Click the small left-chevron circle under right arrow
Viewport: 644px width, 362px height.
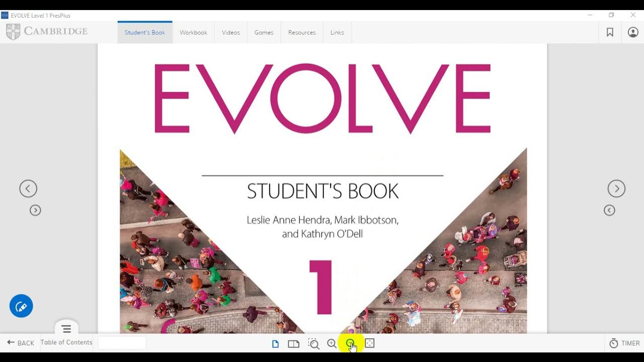pyautogui.click(x=609, y=210)
